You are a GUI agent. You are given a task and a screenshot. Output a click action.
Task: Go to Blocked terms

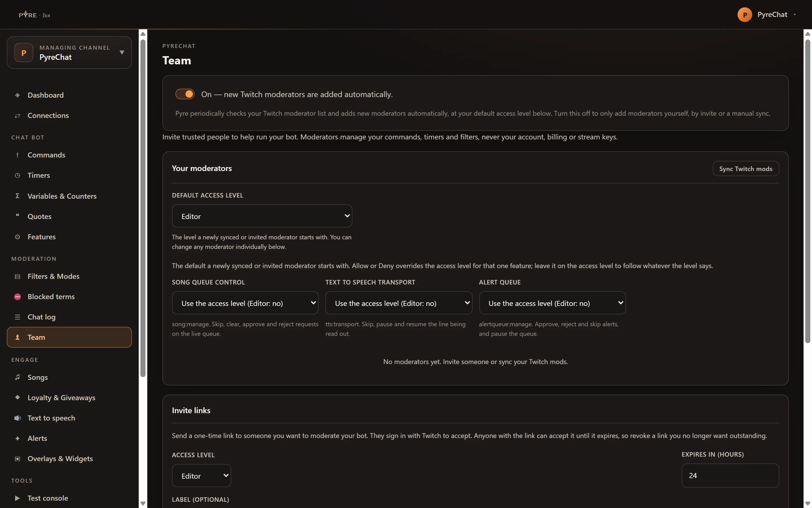69,297
